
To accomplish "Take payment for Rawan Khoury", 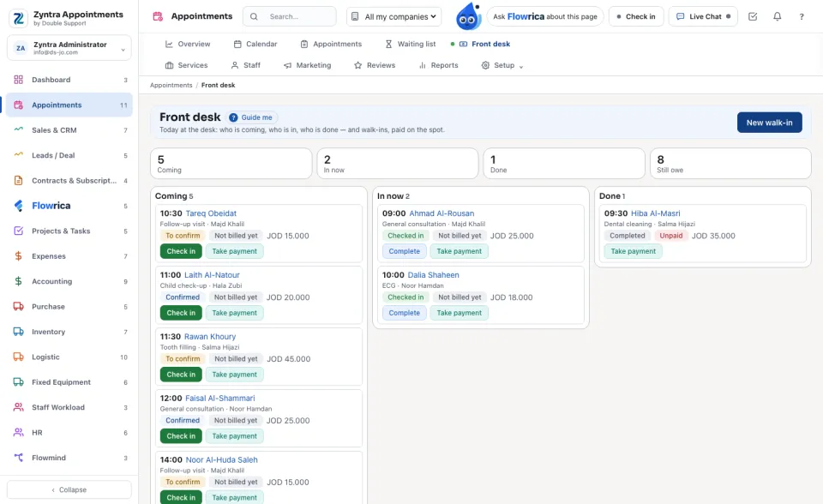I will click(x=235, y=375).
